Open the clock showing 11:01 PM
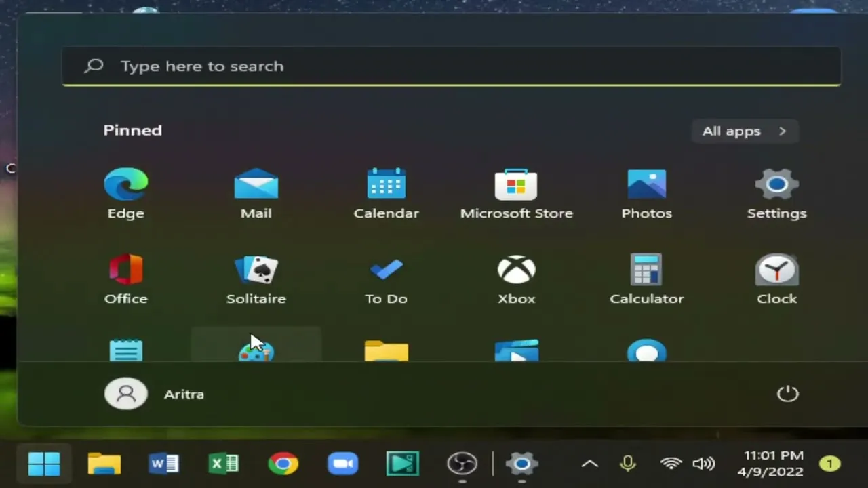Viewport: 868px width, 488px height. (x=770, y=464)
